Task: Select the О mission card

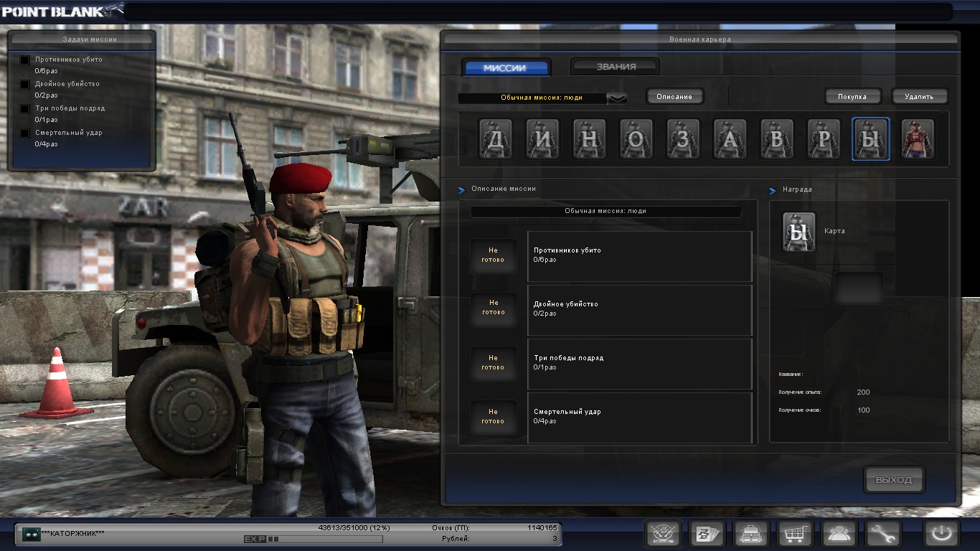Action: pyautogui.click(x=636, y=138)
